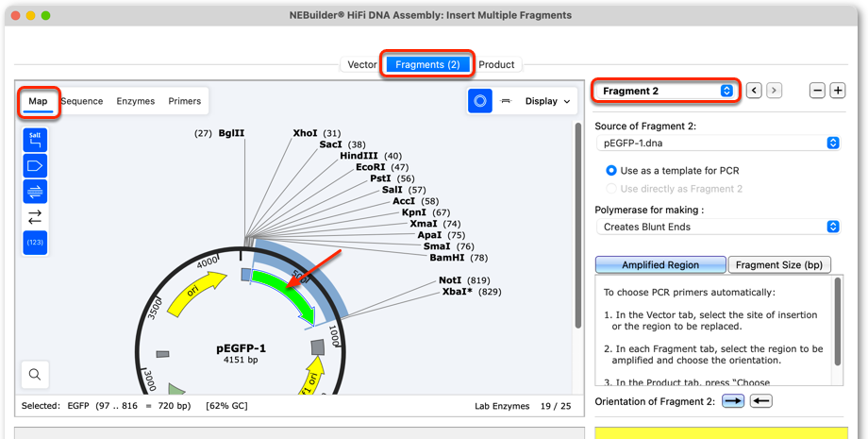
Task: Open the Fragment 2 selector dropdown
Action: click(665, 91)
